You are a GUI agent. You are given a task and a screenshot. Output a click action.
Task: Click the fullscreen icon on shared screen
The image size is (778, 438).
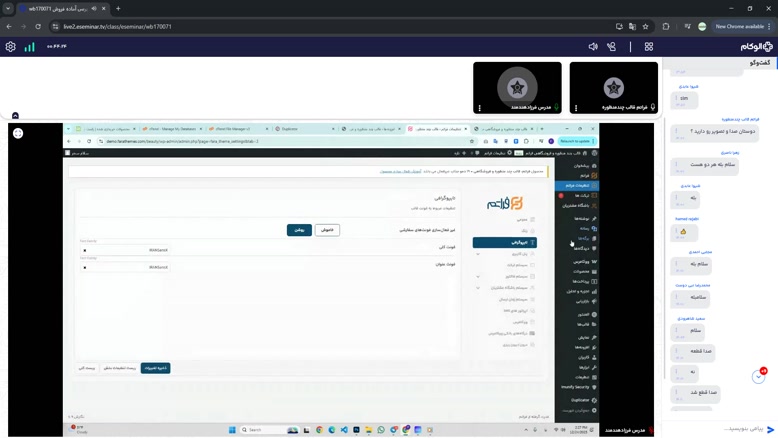pyautogui.click(x=18, y=133)
